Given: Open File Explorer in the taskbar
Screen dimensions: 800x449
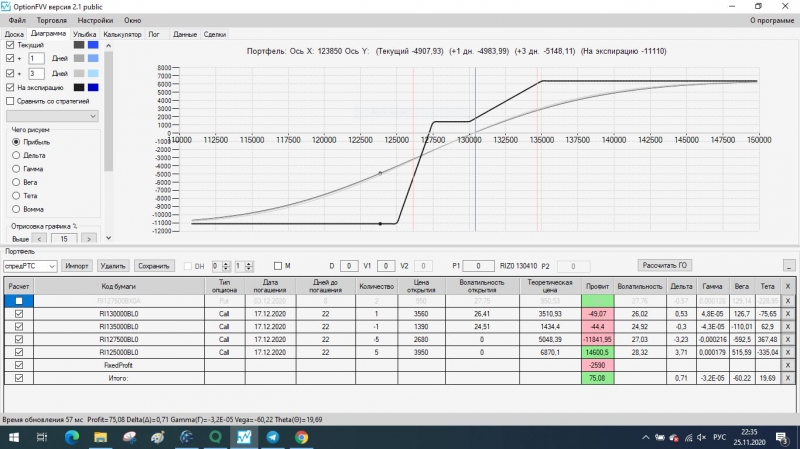Looking at the screenshot, I should click(101, 437).
